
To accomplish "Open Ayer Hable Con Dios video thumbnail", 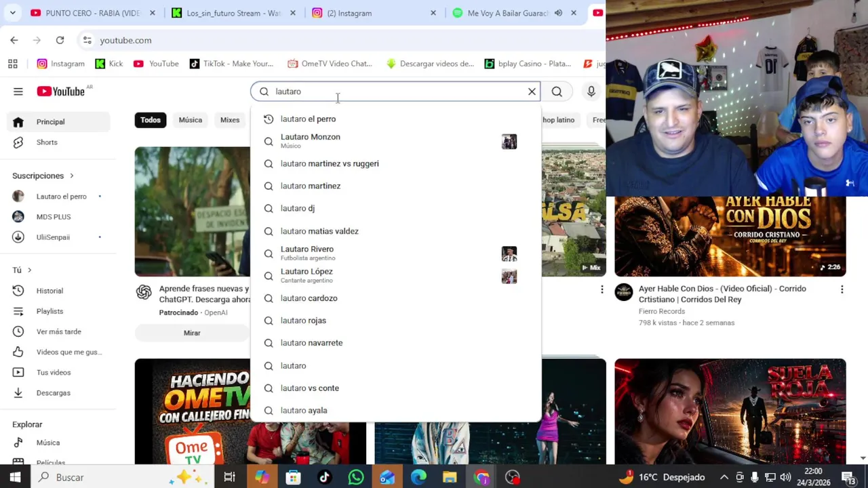I will (730, 236).
